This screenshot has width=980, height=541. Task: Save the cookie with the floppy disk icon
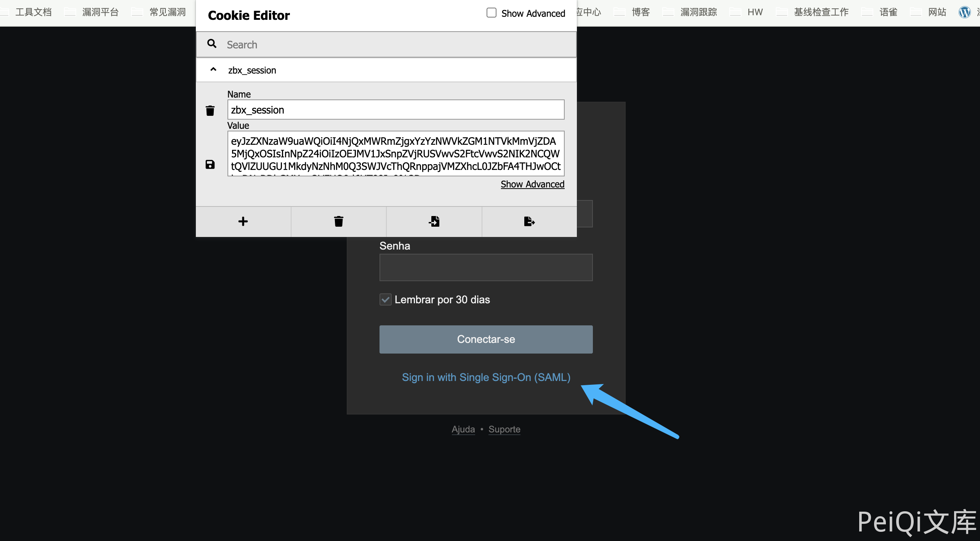(x=210, y=164)
